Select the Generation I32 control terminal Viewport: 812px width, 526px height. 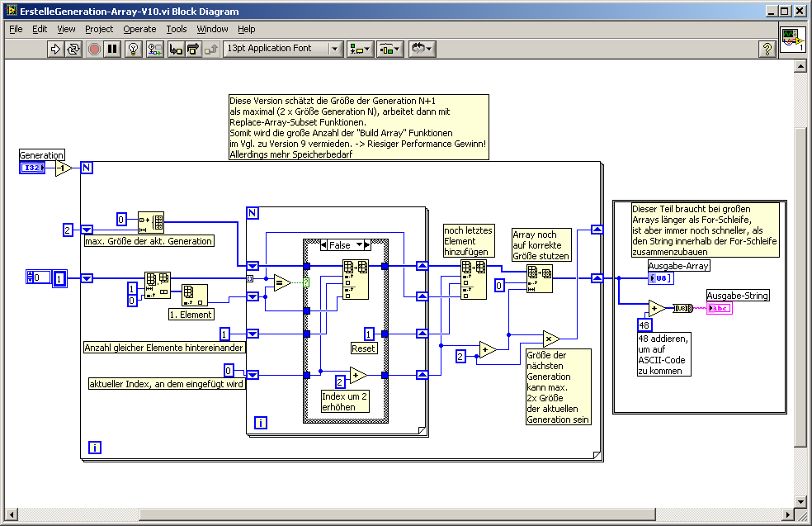[32, 168]
